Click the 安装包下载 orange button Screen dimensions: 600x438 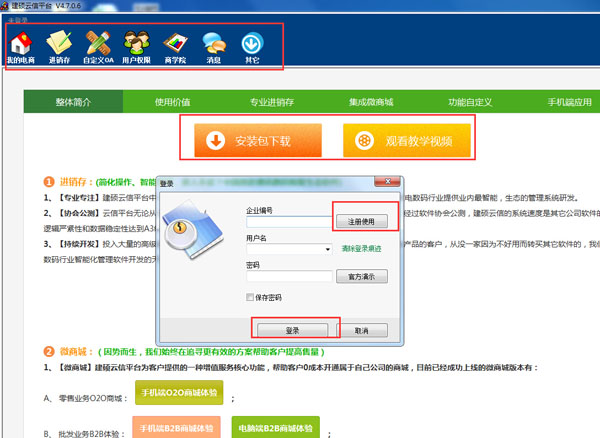pos(258,140)
